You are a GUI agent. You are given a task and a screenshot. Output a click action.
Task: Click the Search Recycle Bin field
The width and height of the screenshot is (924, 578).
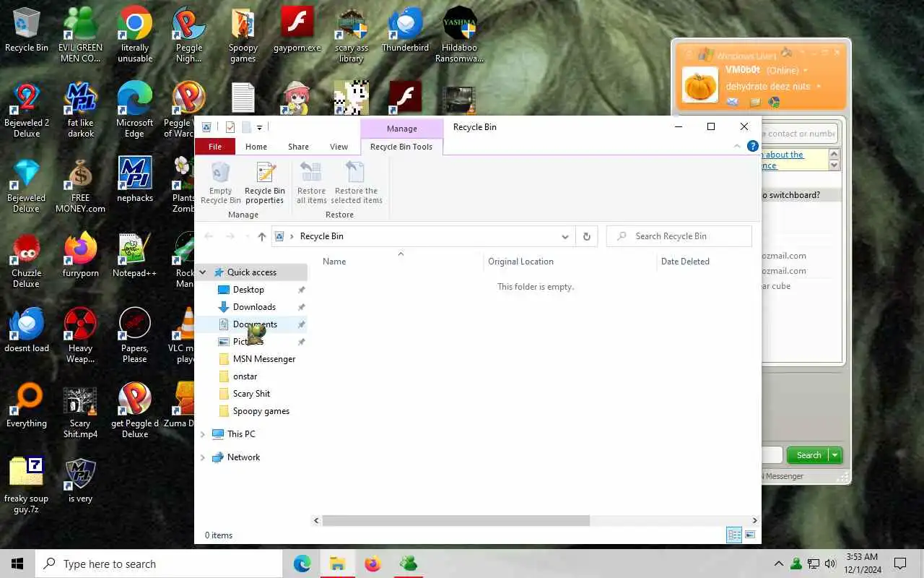pyautogui.click(x=679, y=236)
